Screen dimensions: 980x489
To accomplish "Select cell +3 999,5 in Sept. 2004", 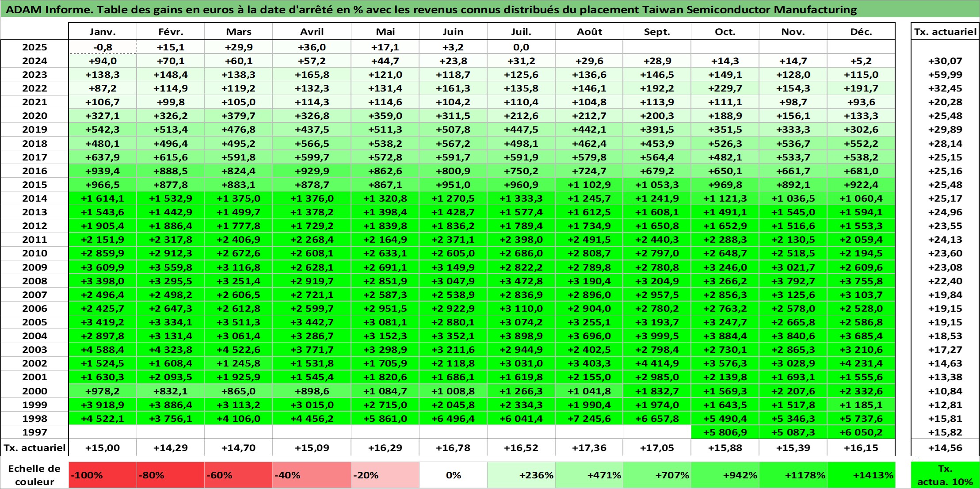I will click(x=657, y=336).
